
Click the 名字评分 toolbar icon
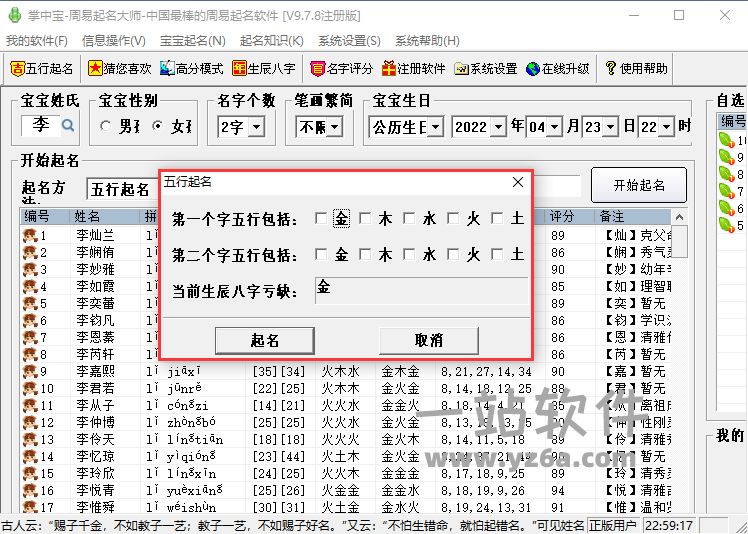317,69
